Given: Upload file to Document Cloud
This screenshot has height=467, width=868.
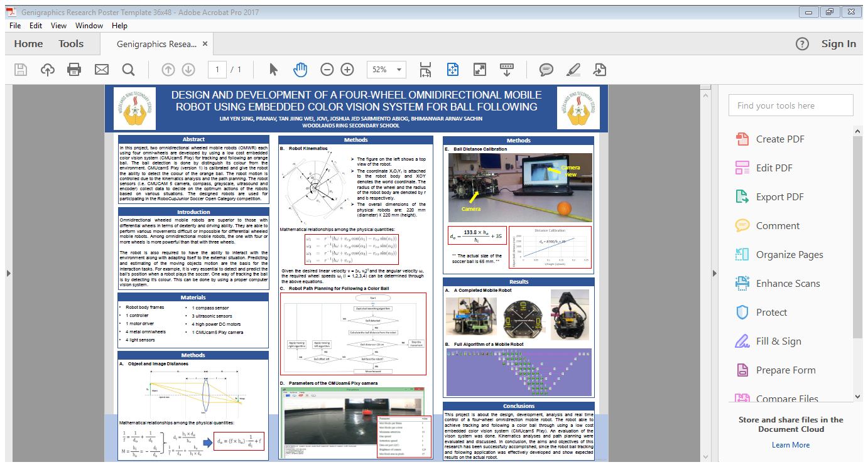Looking at the screenshot, I should coord(48,70).
